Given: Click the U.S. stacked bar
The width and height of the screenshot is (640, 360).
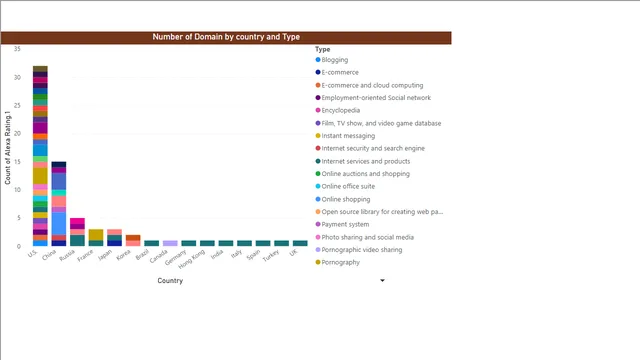Looking at the screenshot, I should point(40,156).
